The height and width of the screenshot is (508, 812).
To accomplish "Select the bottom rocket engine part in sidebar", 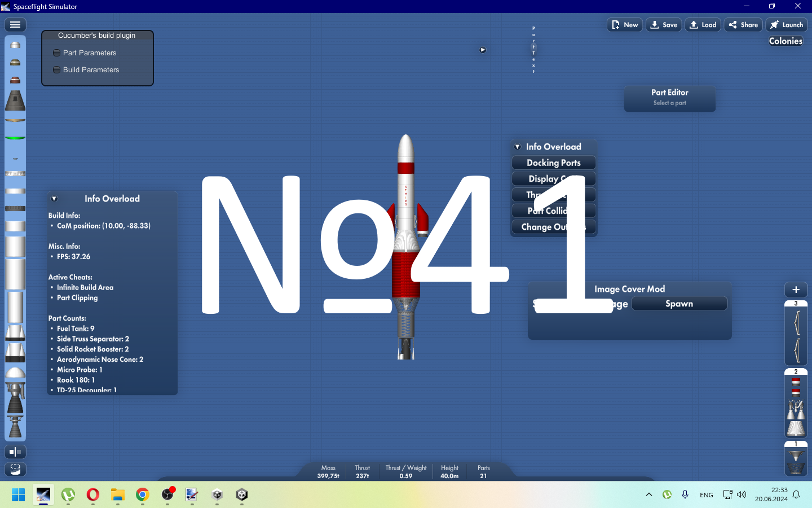I will click(15, 427).
